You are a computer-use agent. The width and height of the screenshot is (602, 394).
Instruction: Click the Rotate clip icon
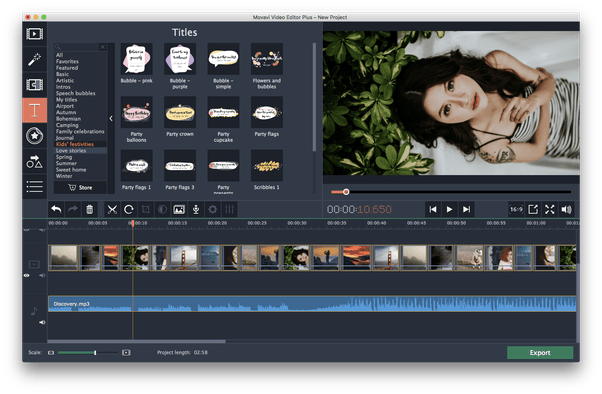129,209
